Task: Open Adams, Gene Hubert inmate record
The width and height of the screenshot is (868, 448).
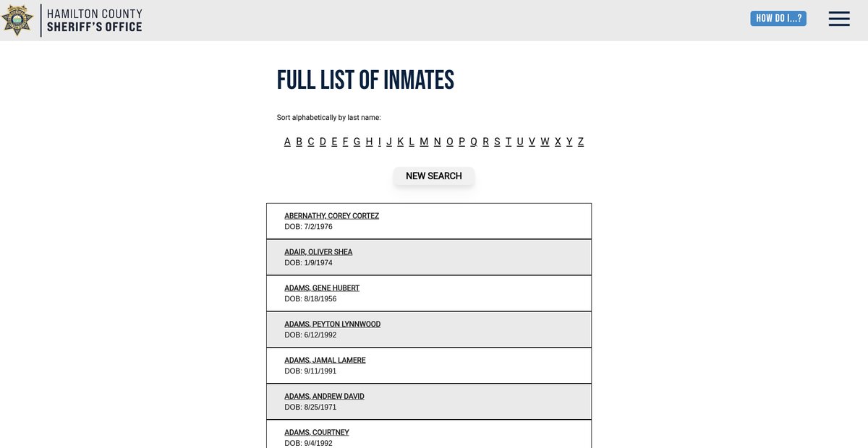Action: (x=322, y=288)
